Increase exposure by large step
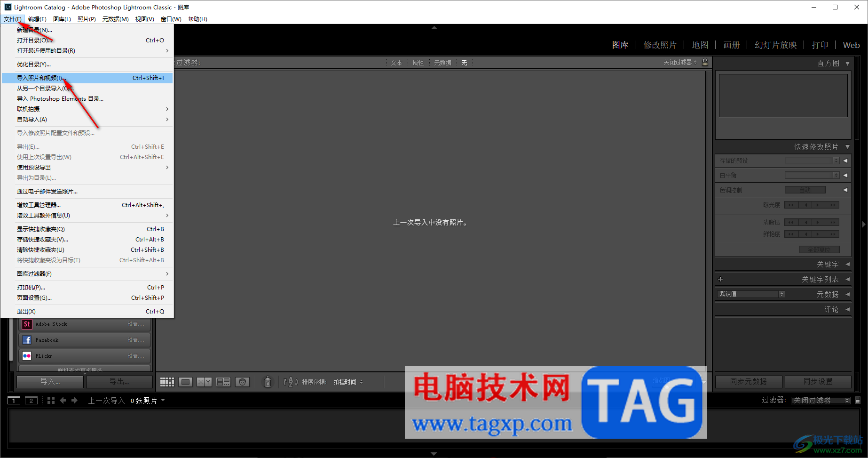 833,205
